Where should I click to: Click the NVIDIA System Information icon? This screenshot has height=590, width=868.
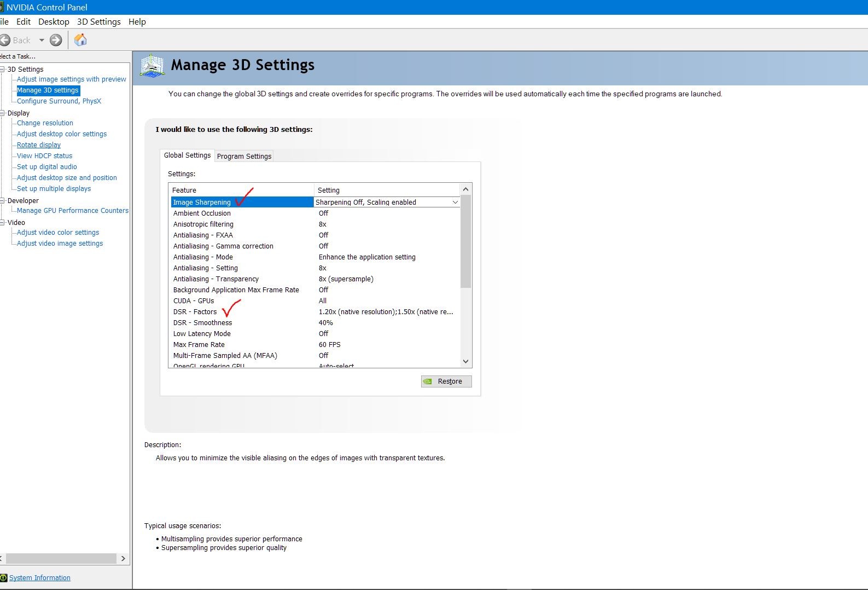[x=4, y=577]
